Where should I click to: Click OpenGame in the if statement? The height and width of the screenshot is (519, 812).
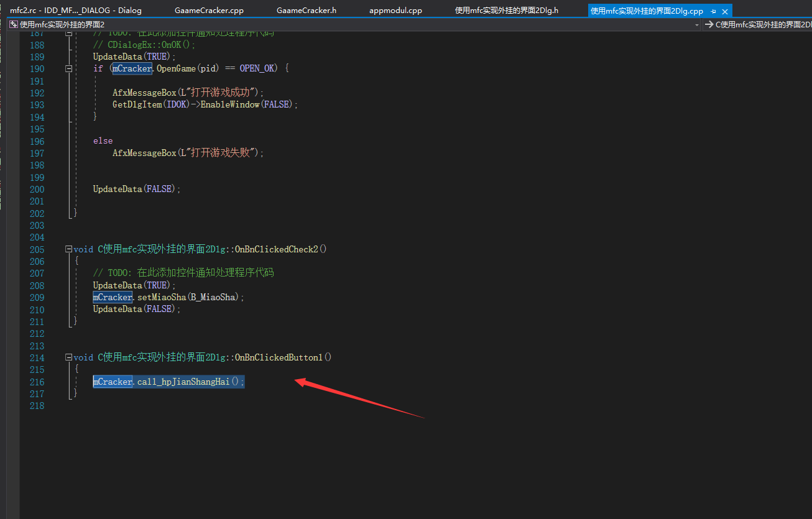176,68
